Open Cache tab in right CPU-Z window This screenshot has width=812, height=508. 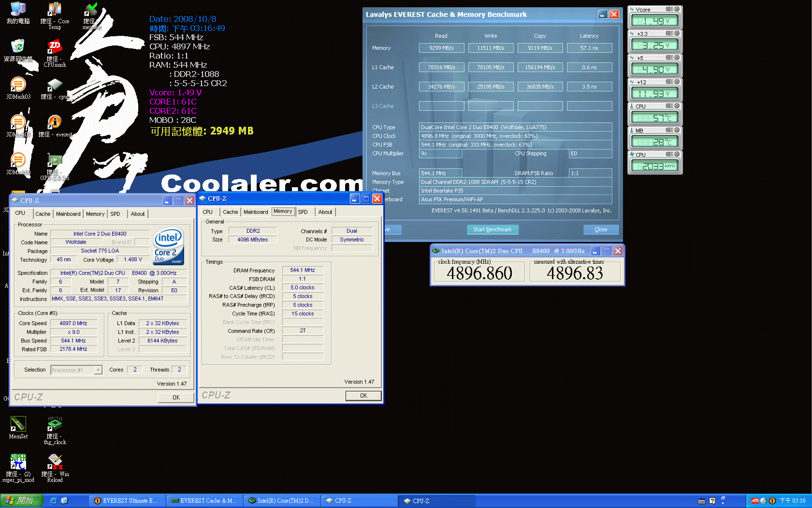tap(230, 212)
